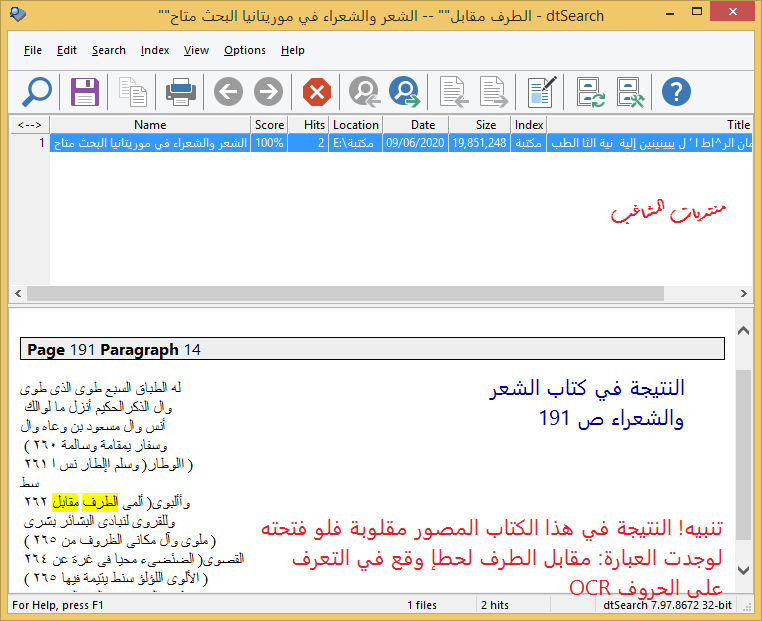The image size is (762, 621).
Task: Click the document pane scroll up arrow
Action: pos(742,329)
